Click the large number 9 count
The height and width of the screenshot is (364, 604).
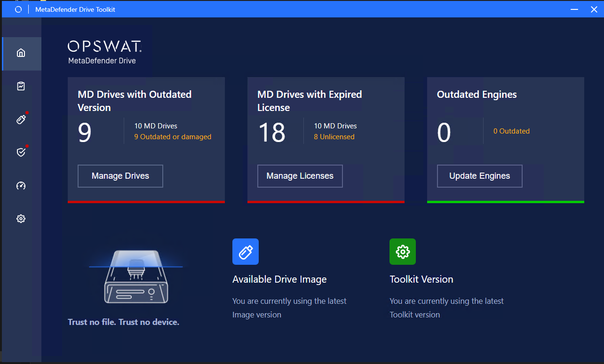[85, 133]
